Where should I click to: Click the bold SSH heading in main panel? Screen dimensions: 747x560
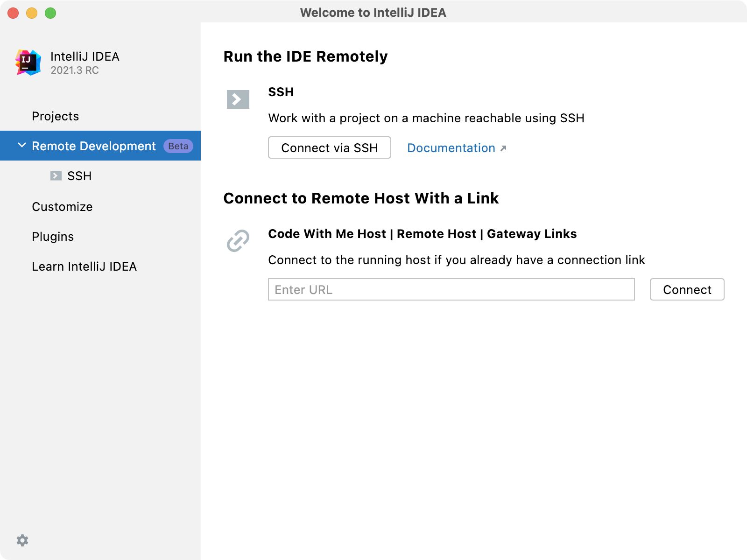pyautogui.click(x=281, y=92)
